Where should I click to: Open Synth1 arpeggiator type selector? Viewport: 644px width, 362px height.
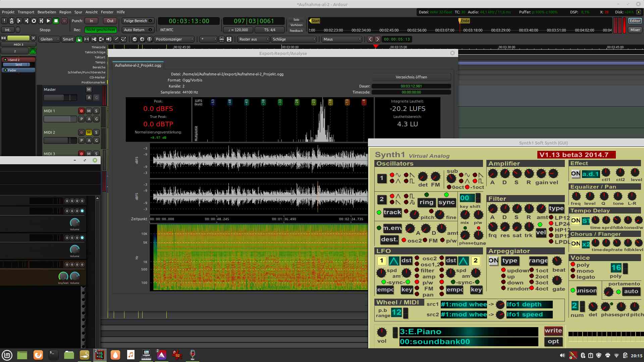click(x=510, y=261)
